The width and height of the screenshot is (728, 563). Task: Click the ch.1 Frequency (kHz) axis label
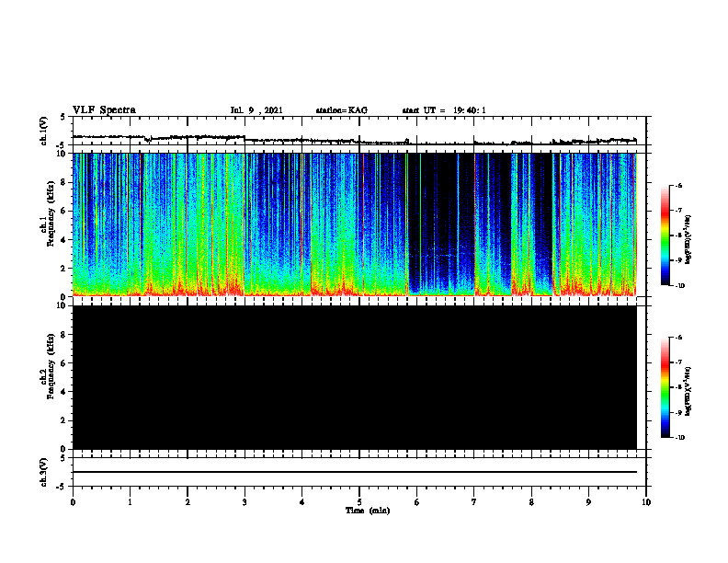click(48, 212)
